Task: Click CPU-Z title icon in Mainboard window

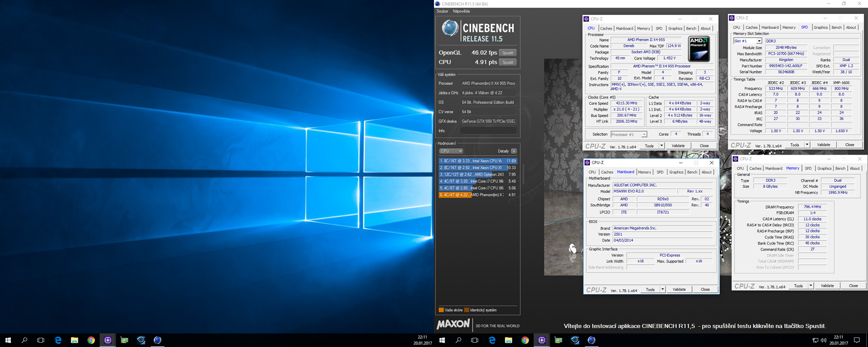Action: [587, 163]
